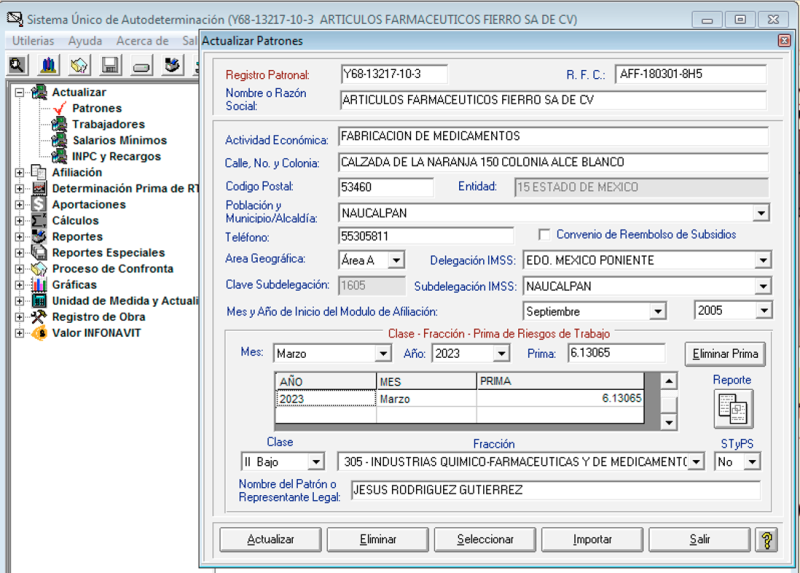Click the Registro Patronal input field
The image size is (800, 573).
pyautogui.click(x=394, y=74)
